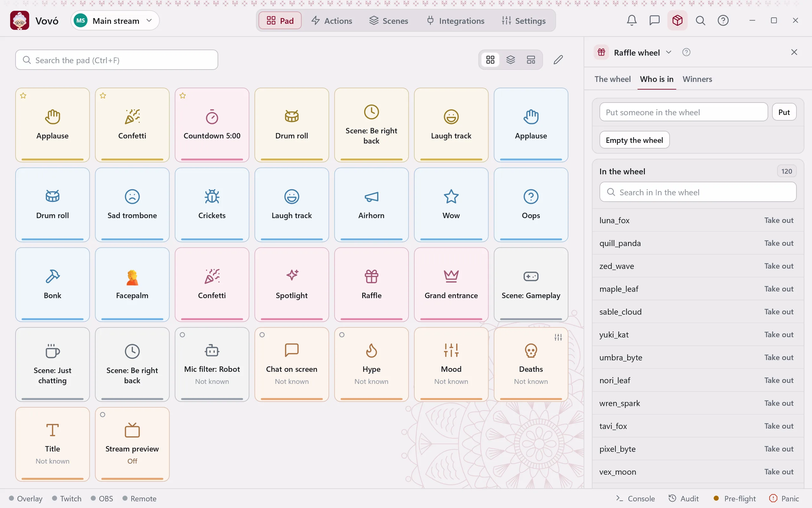Switch pad to layers view
This screenshot has width=812, height=508.
[510, 60]
